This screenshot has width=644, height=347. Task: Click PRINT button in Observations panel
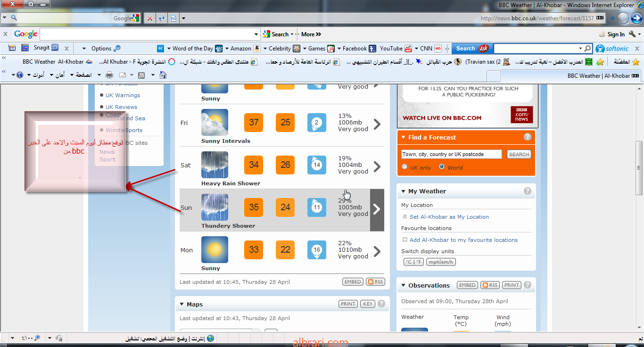point(512,285)
